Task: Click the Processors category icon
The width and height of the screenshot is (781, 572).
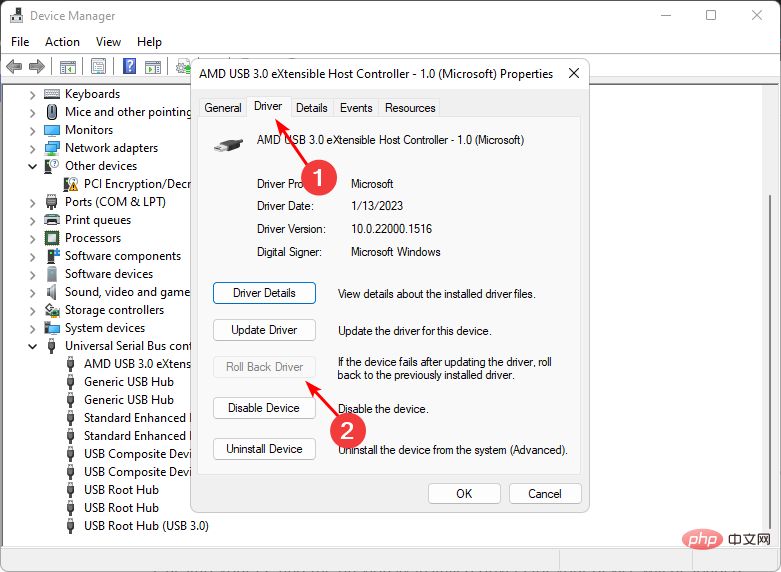Action: [52, 238]
